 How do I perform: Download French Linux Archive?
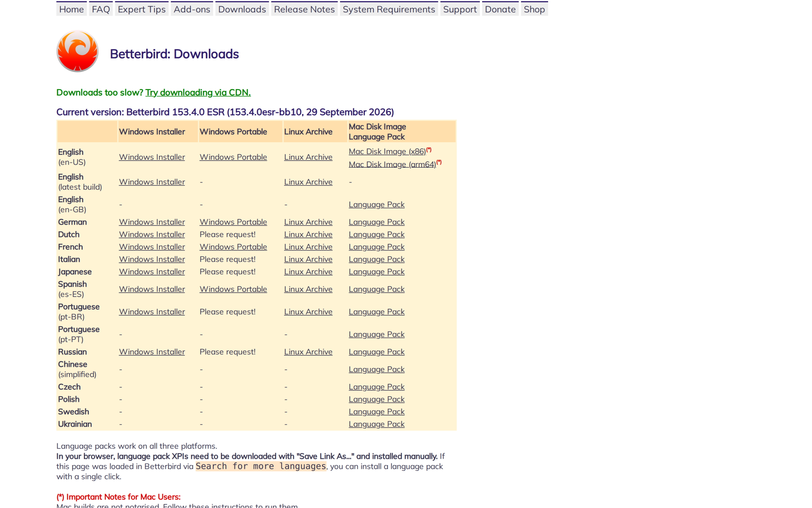click(308, 247)
